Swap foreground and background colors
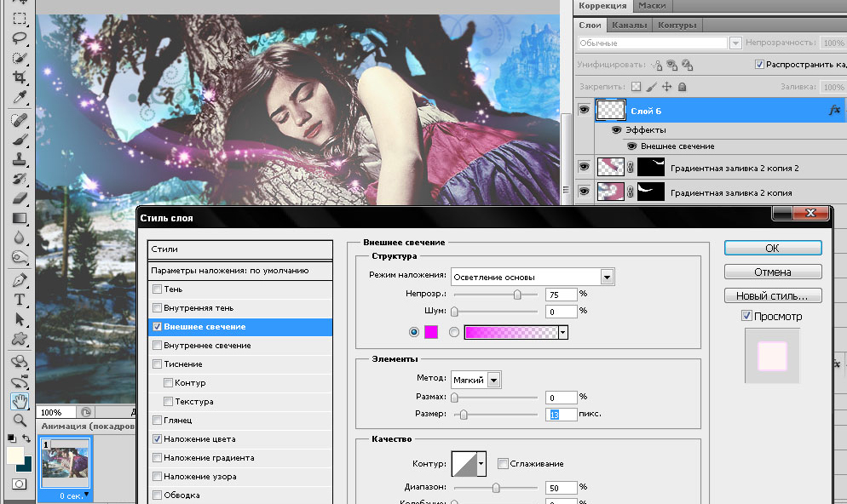This screenshot has width=847, height=504. (26, 438)
